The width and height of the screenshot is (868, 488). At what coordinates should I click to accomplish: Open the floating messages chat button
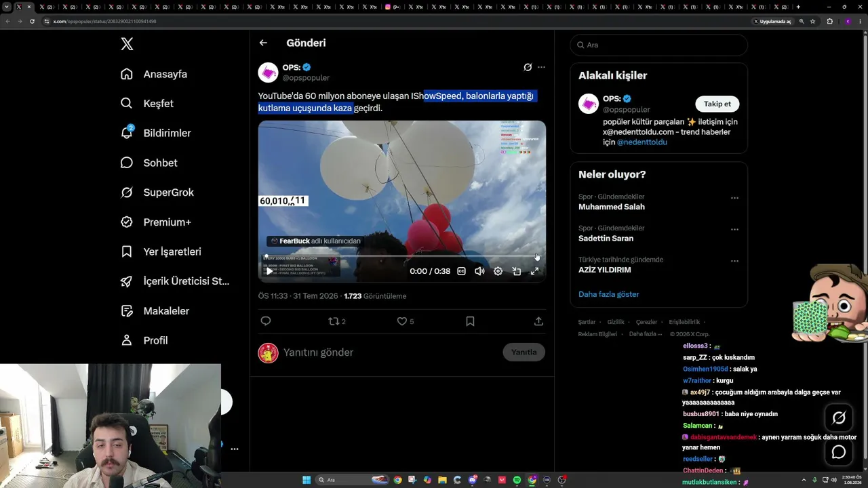(x=839, y=452)
